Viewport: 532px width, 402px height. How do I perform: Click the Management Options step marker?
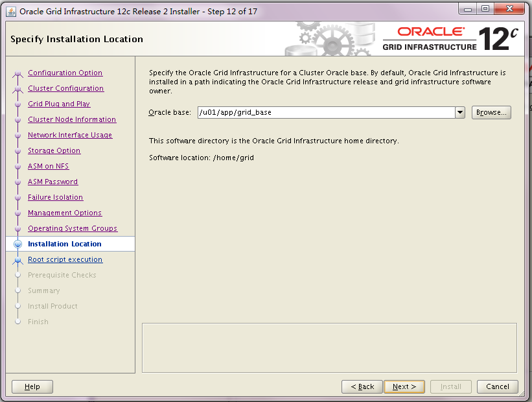pyautogui.click(x=17, y=213)
